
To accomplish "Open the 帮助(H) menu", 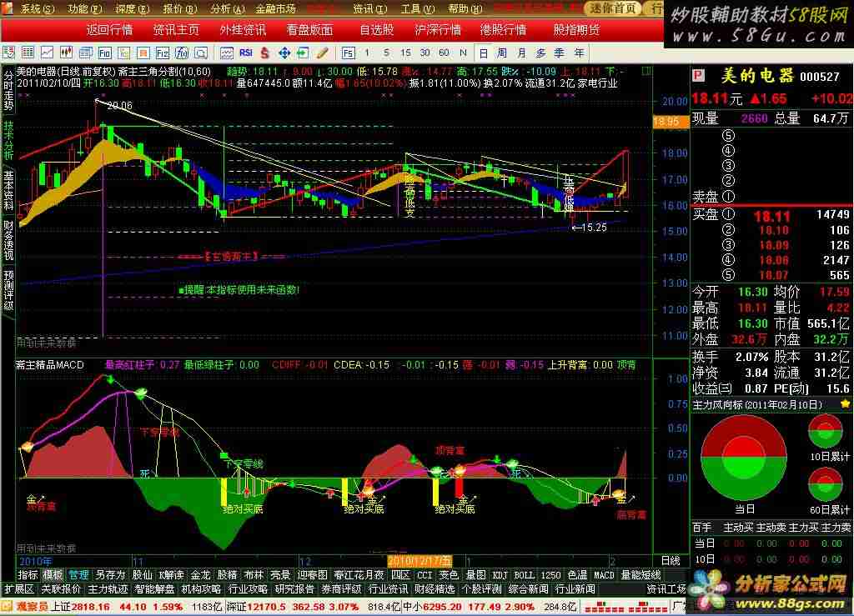I will [x=465, y=8].
